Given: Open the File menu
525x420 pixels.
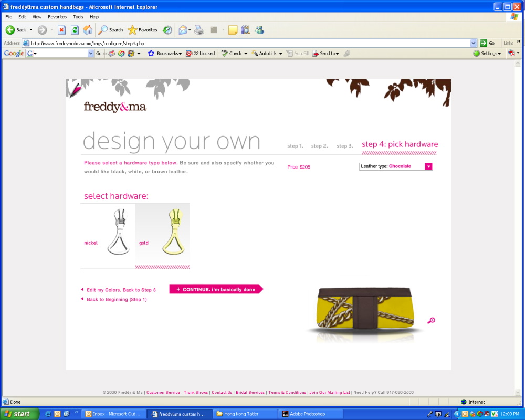Looking at the screenshot, I should (9, 17).
